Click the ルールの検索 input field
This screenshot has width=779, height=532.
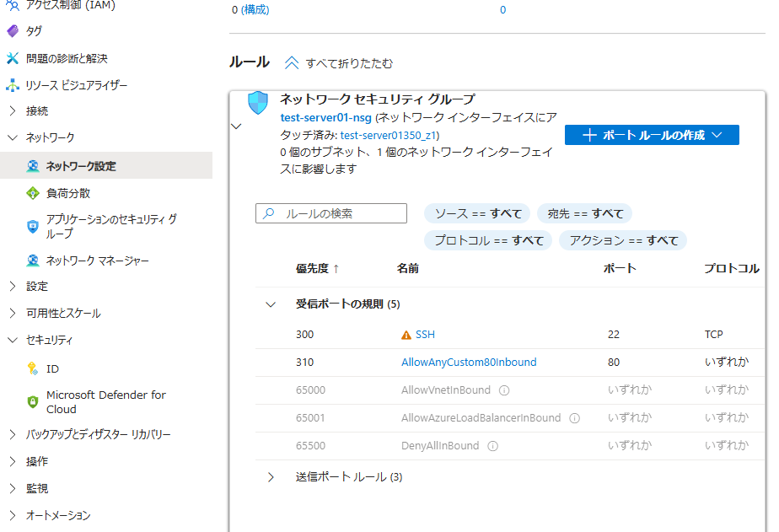(331, 213)
